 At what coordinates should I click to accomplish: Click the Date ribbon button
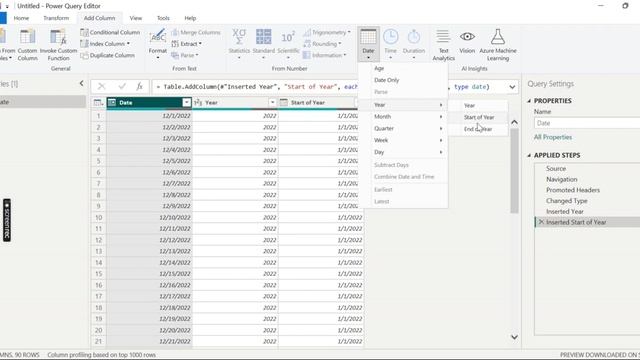pyautogui.click(x=368, y=44)
